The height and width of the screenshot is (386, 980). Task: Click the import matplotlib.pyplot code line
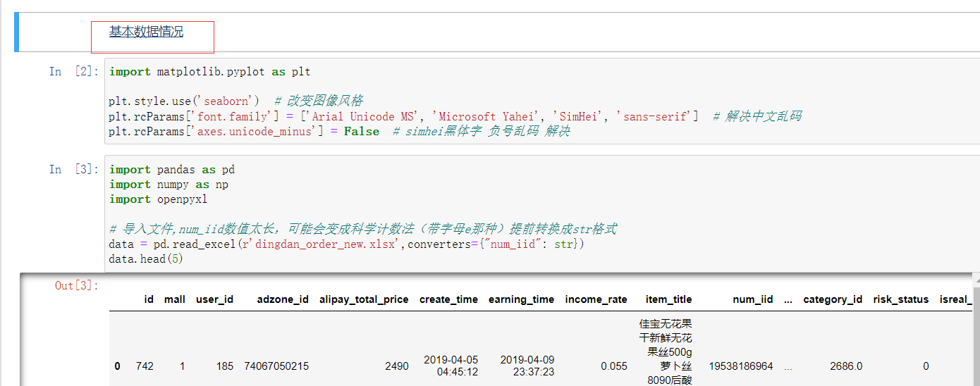coord(209,72)
